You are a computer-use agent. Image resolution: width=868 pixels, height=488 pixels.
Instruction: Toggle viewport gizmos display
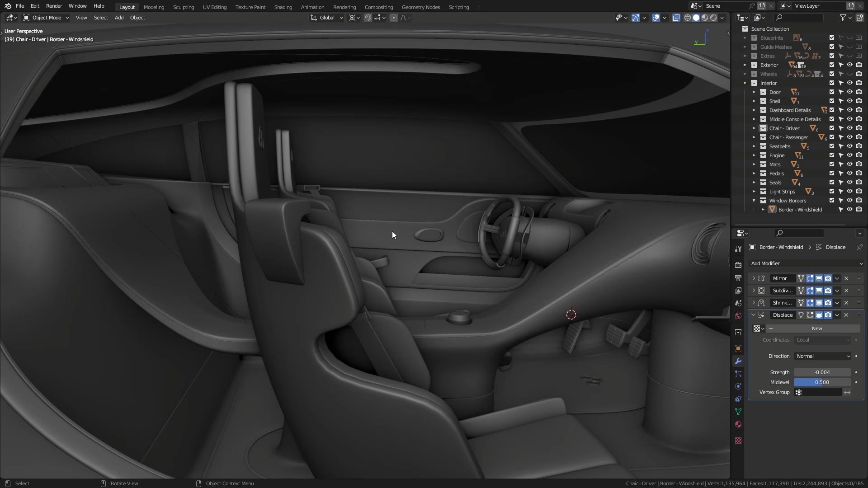(636, 18)
